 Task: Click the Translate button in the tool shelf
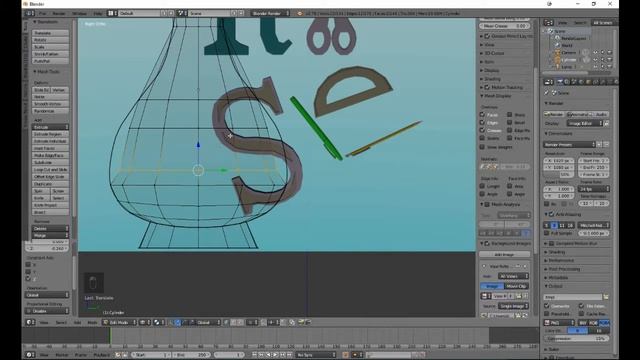click(50, 33)
